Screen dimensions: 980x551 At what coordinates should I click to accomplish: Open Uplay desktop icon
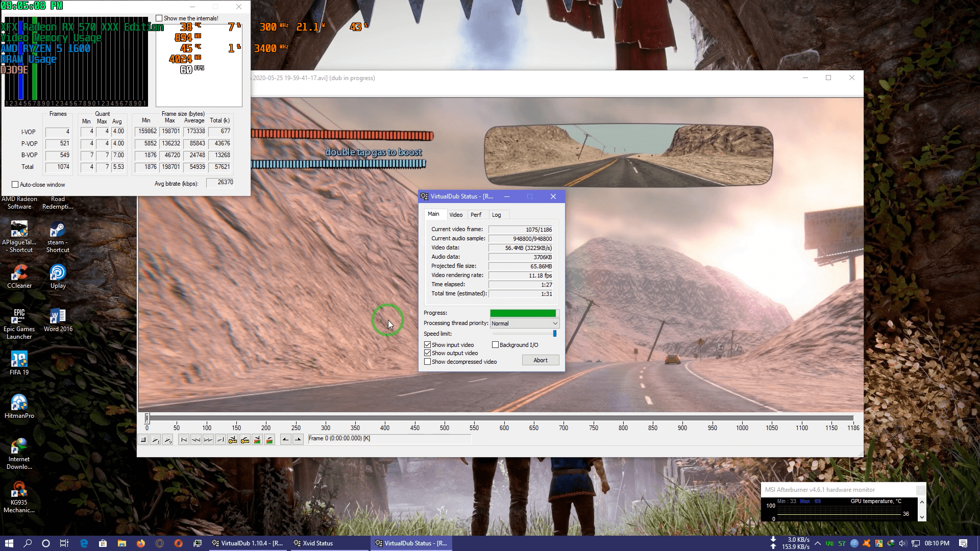coord(58,276)
